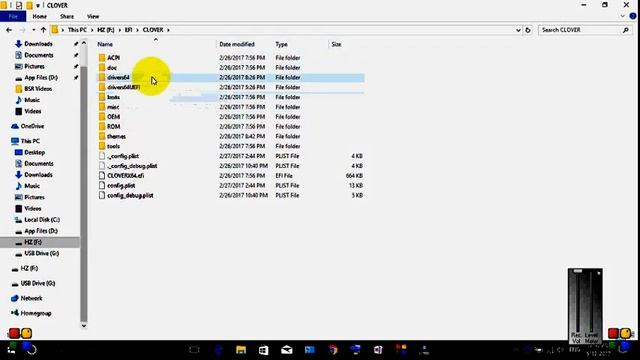Screen dimensions: 640x360
Task: Open pinned App Files (D:) shortcut
Action: [x=41, y=78]
